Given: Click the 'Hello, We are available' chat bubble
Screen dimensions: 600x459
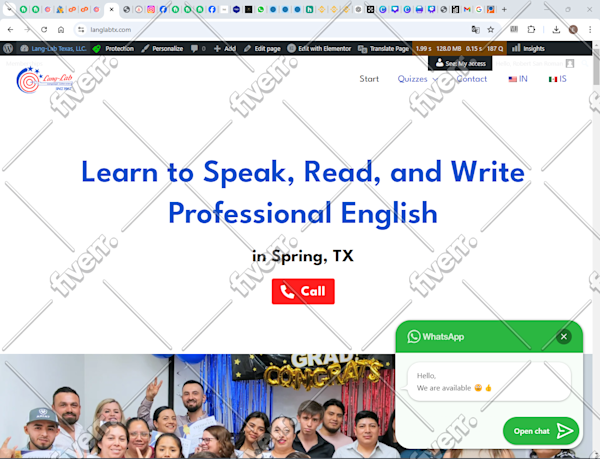Looking at the screenshot, I should 489,382.
